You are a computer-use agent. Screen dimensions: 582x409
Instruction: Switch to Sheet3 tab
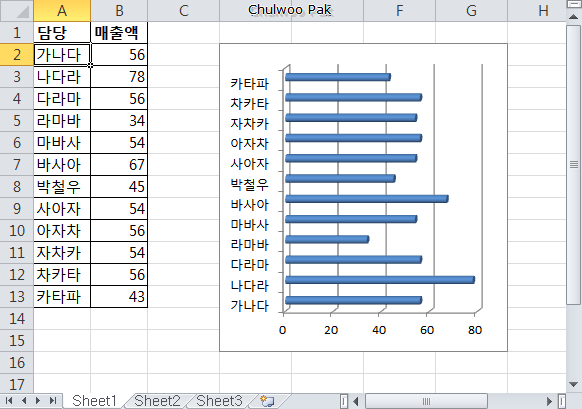tap(219, 401)
